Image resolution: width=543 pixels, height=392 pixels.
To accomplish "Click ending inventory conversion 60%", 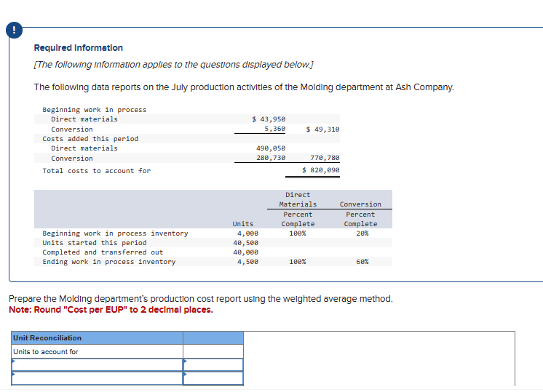I will 362,262.
